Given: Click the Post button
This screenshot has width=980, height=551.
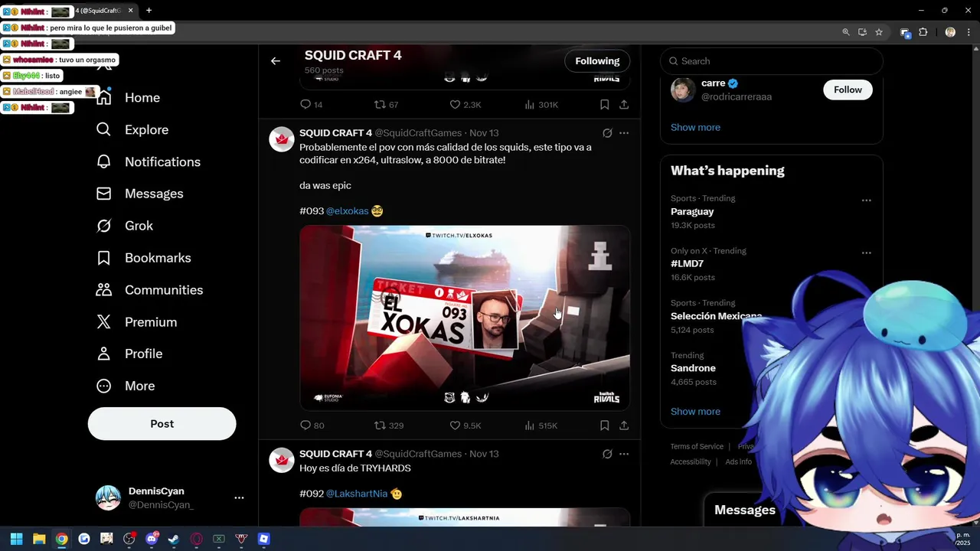Looking at the screenshot, I should (162, 424).
